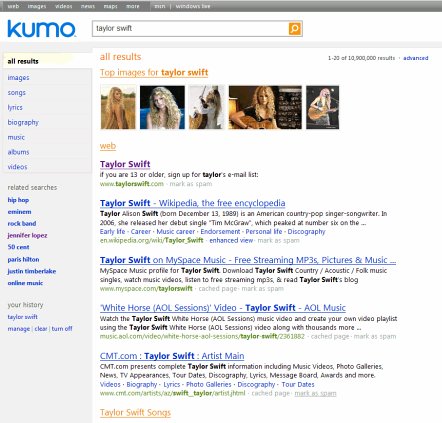Open CMT Photo Galleries sublink
The width and height of the screenshot is (442, 423).
209,384
